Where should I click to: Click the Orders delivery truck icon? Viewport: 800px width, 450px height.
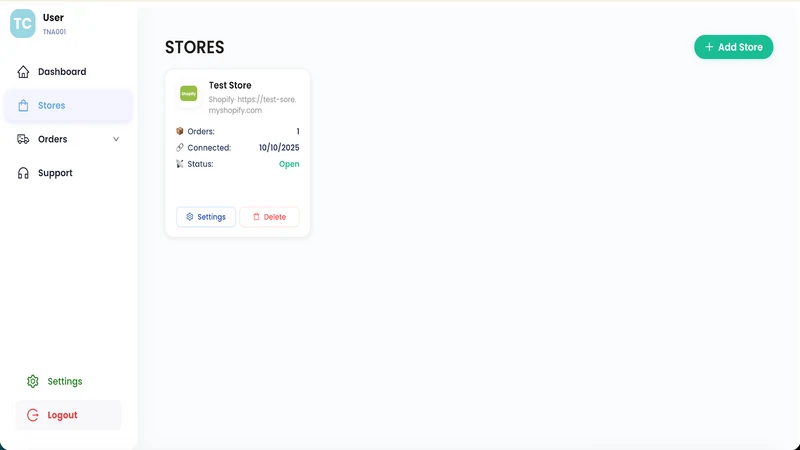(23, 139)
